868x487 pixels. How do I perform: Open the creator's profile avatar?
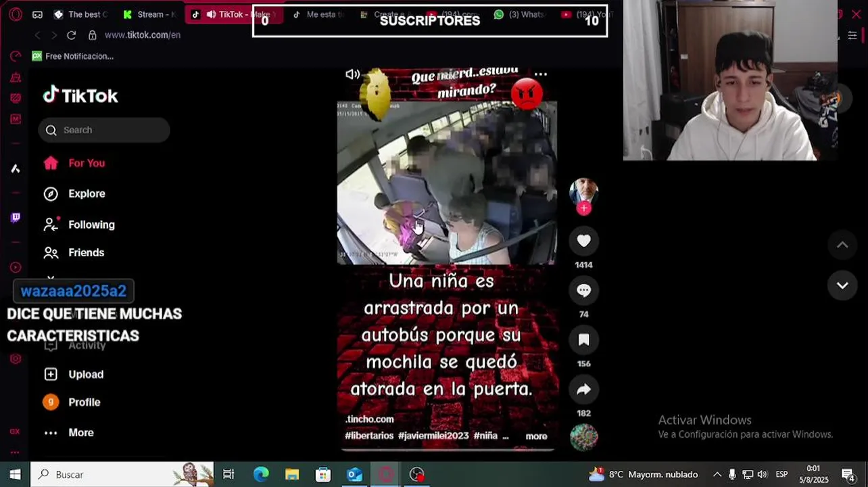click(x=584, y=192)
